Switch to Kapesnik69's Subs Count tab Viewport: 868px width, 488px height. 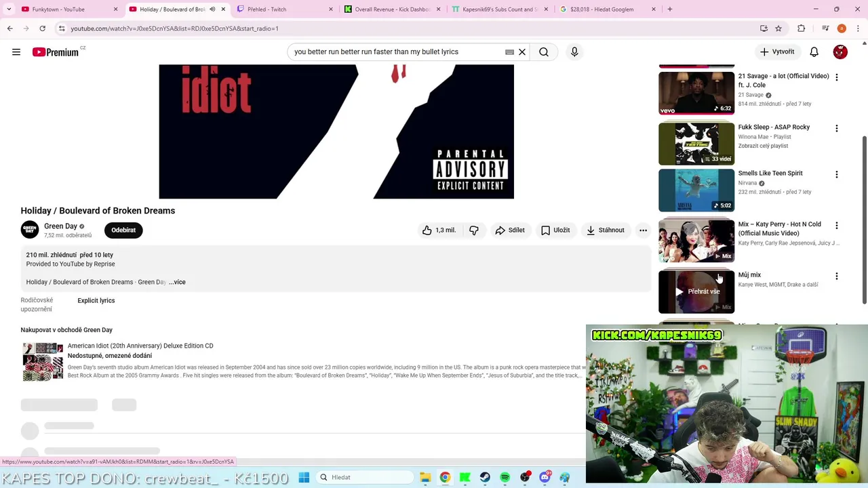(500, 9)
